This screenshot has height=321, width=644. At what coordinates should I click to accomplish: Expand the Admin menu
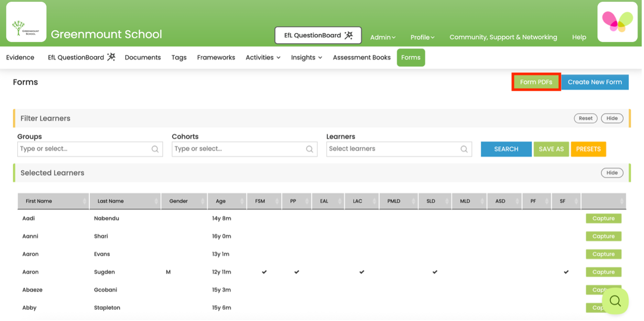[x=382, y=37]
